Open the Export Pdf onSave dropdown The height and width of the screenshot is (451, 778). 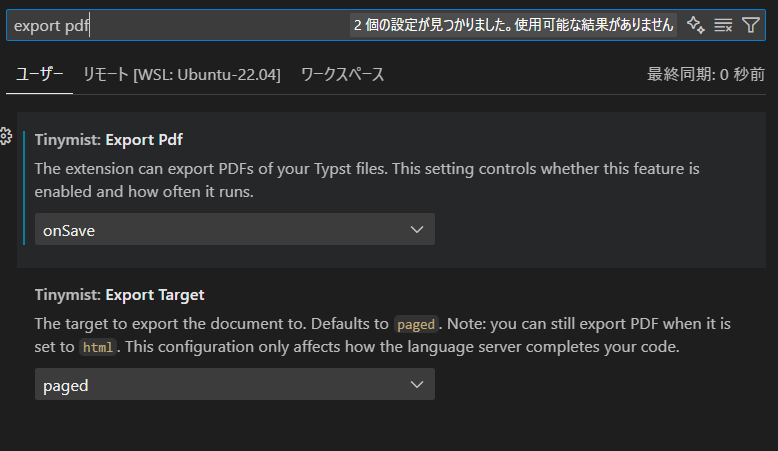tap(234, 230)
